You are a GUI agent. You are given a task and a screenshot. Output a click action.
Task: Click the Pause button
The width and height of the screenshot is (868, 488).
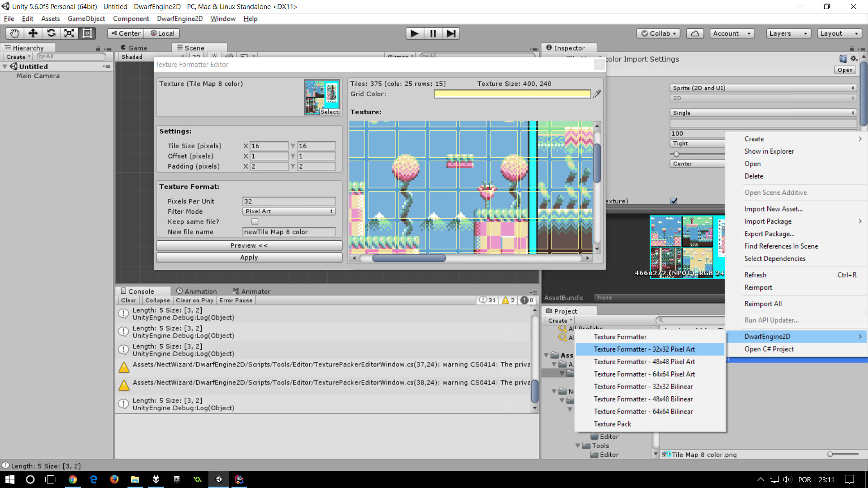433,33
